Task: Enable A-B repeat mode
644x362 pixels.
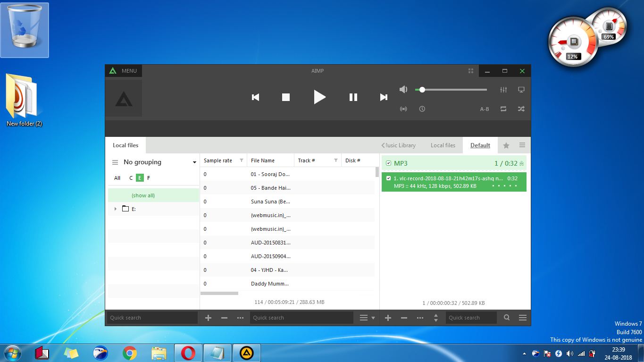Action: [x=484, y=109]
